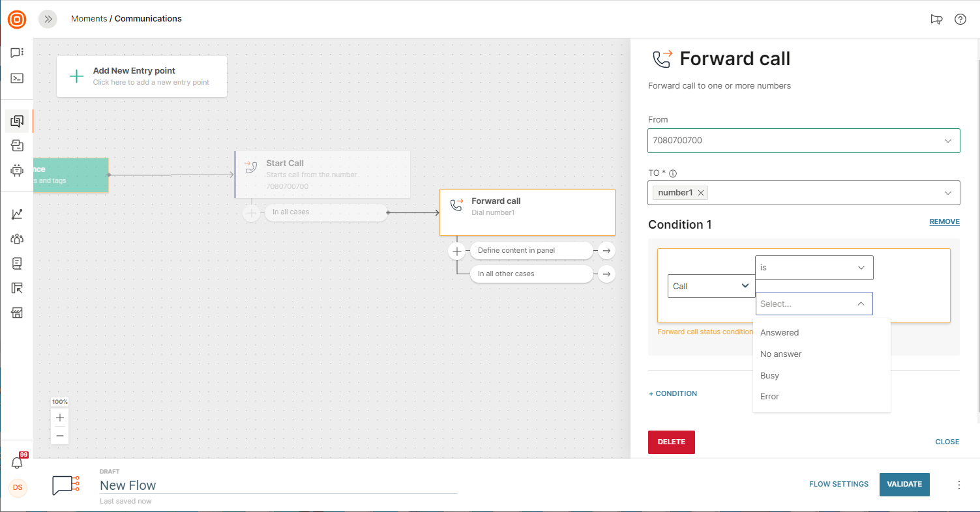The image size is (980, 512).
Task: Open the People icon in sidebar
Action: pos(17,238)
